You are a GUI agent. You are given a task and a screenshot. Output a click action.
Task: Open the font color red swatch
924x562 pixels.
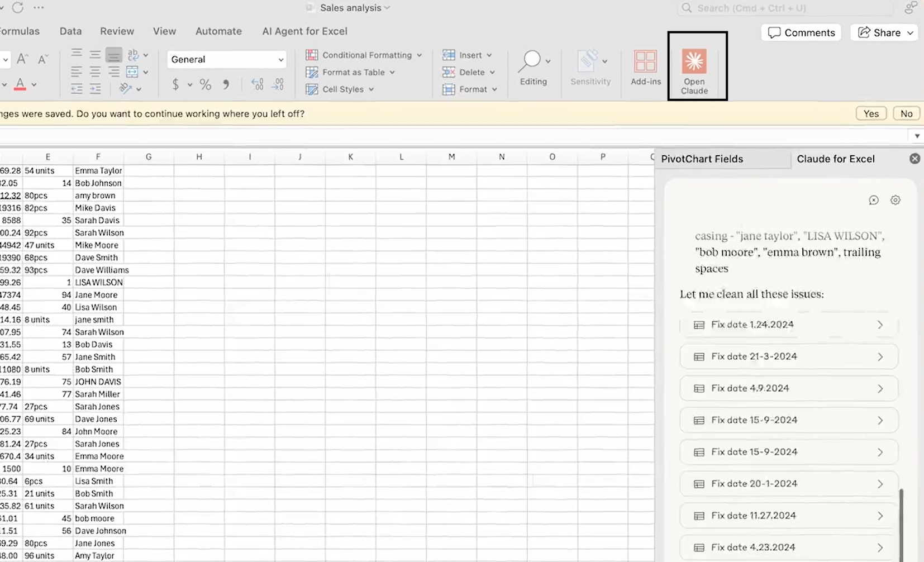coord(20,84)
